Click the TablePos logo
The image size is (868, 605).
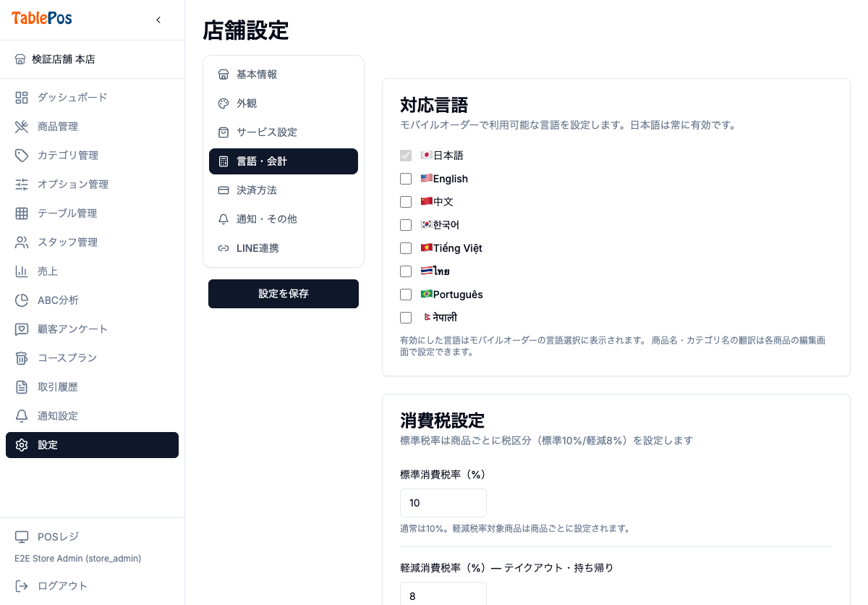(x=42, y=19)
